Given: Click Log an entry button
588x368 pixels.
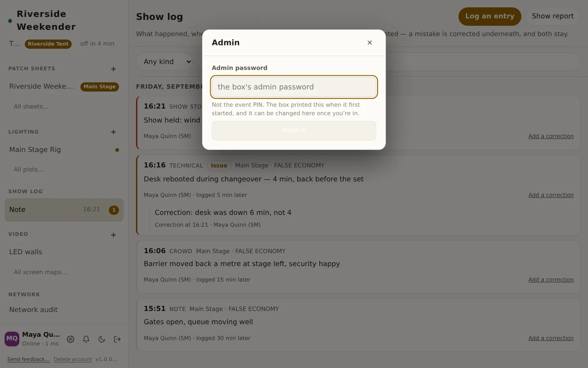Looking at the screenshot, I should (490, 16).
